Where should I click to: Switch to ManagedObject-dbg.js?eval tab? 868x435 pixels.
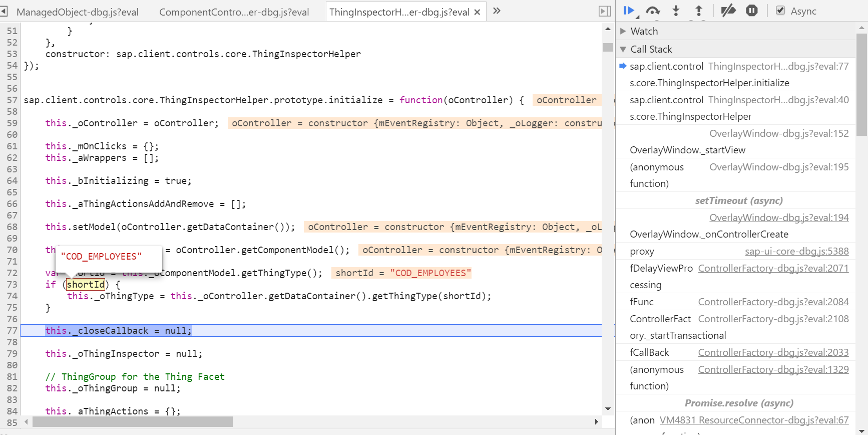pyautogui.click(x=78, y=12)
